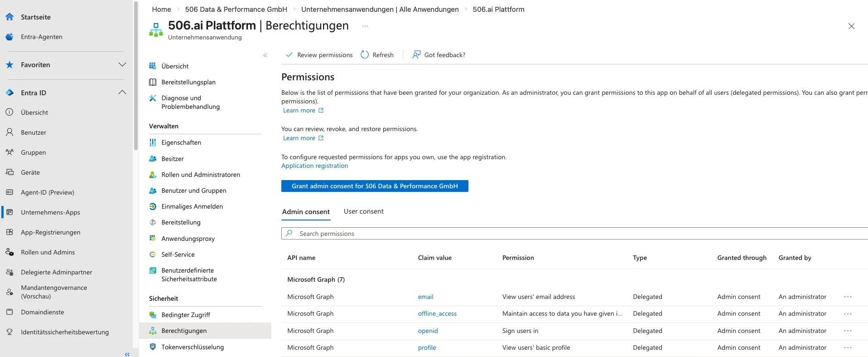Close the Berechtigungen blade

click(851, 26)
